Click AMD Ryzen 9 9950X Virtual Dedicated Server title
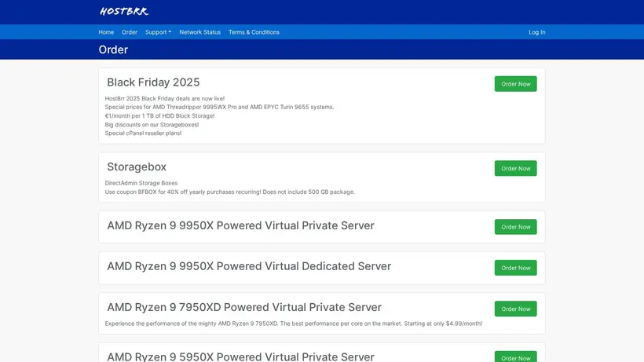This screenshot has width=644, height=362. [x=249, y=266]
